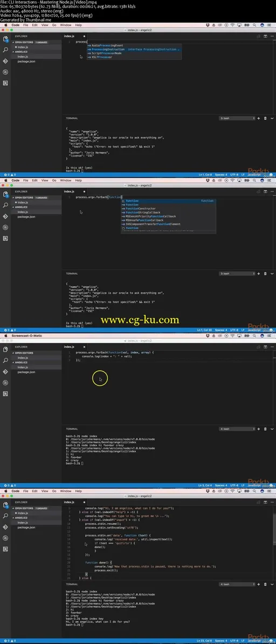Click the code line 'function done() {'
The height and width of the screenshot is (644, 276).
coord(99,562)
